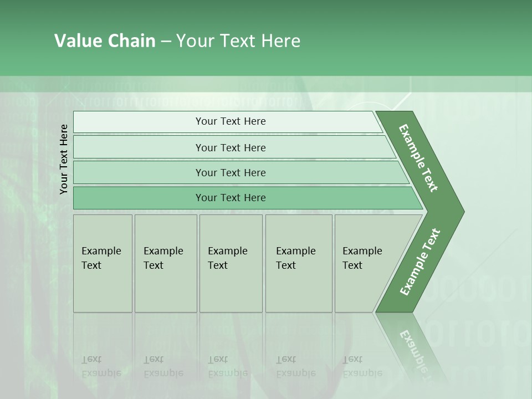Click the topmost "Your Text Here" bar
Viewport: 532px width, 399px height.
click(x=230, y=121)
